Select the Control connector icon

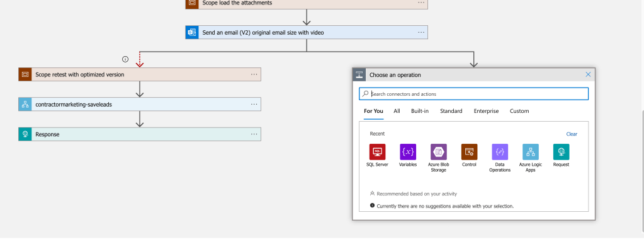(x=469, y=152)
